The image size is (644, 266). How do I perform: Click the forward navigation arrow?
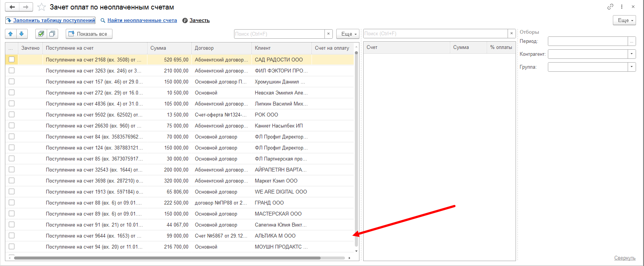[26, 7]
